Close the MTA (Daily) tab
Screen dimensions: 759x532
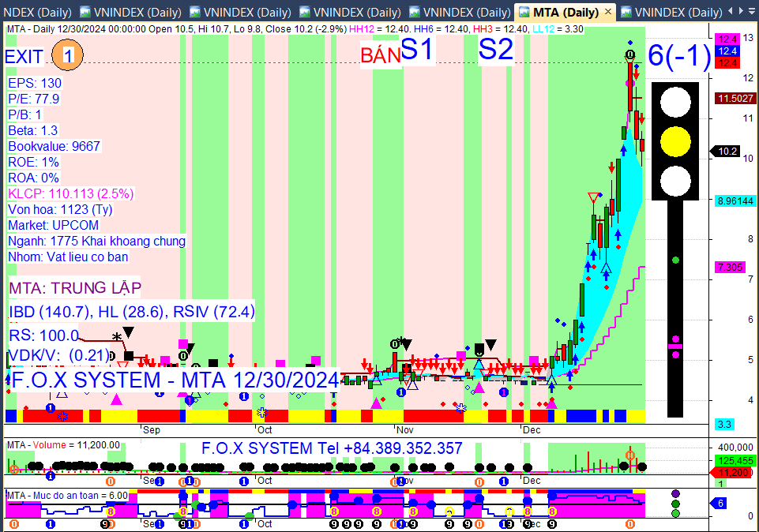tap(608, 12)
